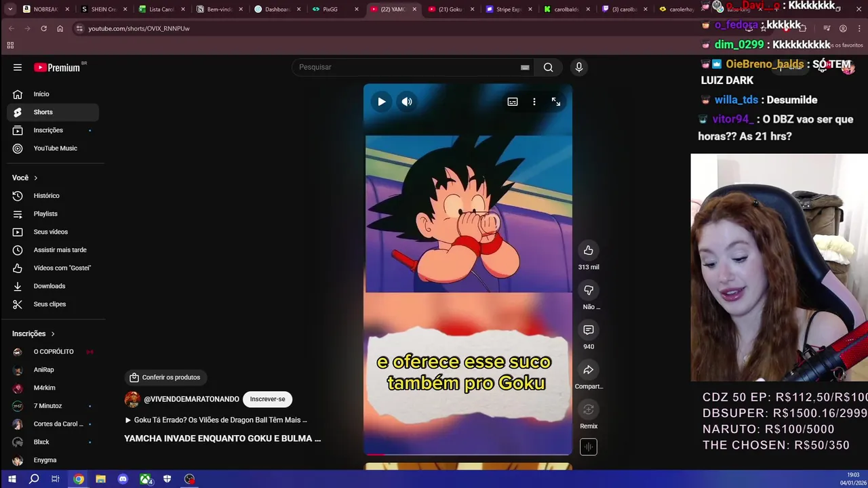This screenshot has width=868, height=488.
Task: Open Assistir mais tarde list
Action: [53, 250]
